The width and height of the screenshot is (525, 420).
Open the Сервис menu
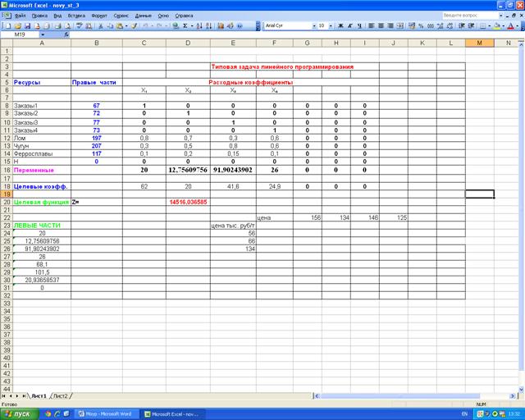pyautogui.click(x=121, y=16)
